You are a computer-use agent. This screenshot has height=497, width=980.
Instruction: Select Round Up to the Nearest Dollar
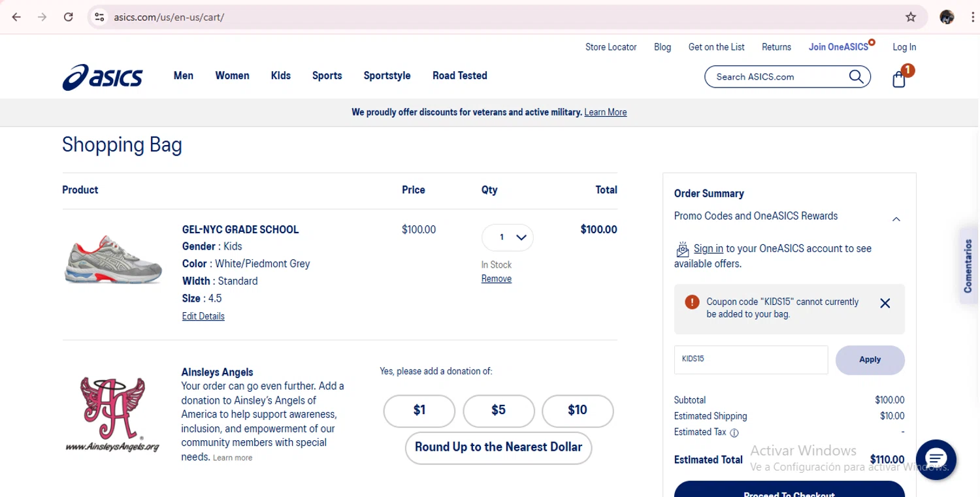point(498,447)
